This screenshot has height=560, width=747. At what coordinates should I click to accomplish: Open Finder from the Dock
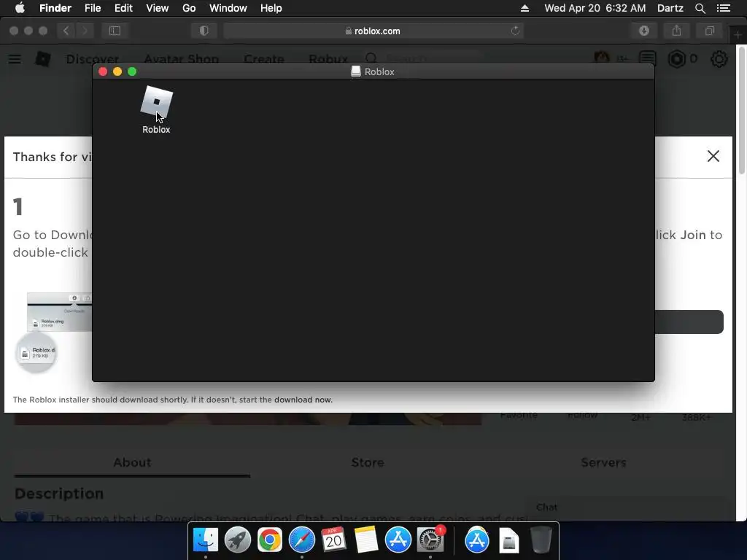coord(205,540)
